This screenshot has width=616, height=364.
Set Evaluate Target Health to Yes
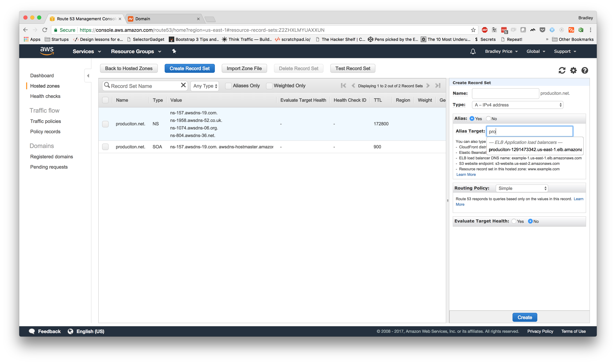click(x=514, y=221)
